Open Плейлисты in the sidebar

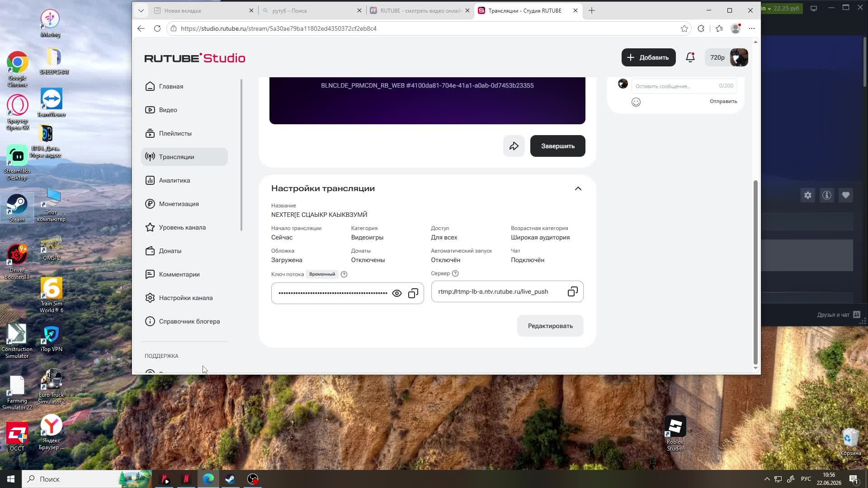coord(184,133)
